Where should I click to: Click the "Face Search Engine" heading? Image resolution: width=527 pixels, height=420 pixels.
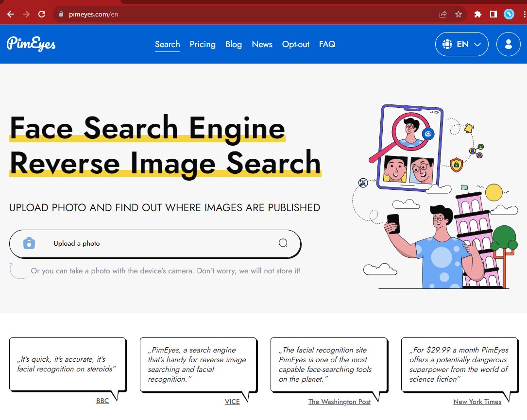148,128
